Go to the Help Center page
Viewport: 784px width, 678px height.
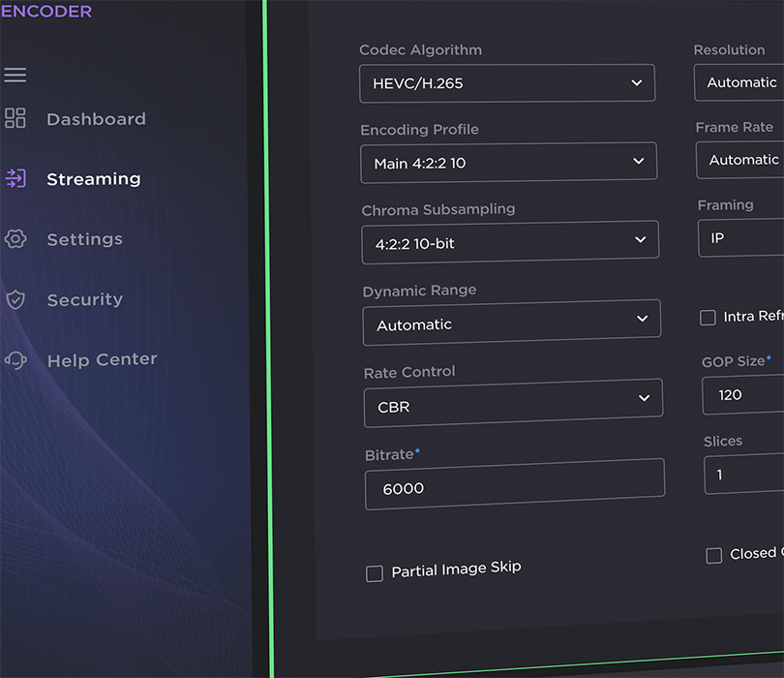point(102,359)
